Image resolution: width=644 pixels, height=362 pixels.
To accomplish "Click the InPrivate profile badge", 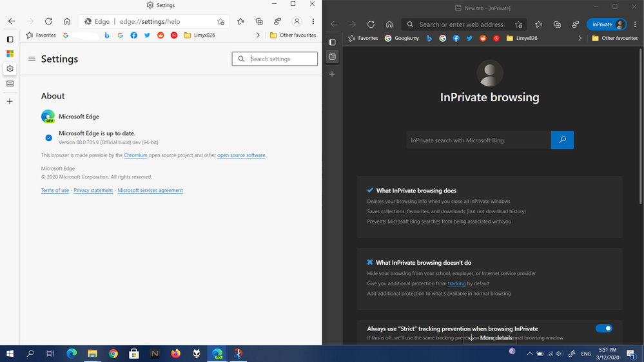I will coord(607,24).
